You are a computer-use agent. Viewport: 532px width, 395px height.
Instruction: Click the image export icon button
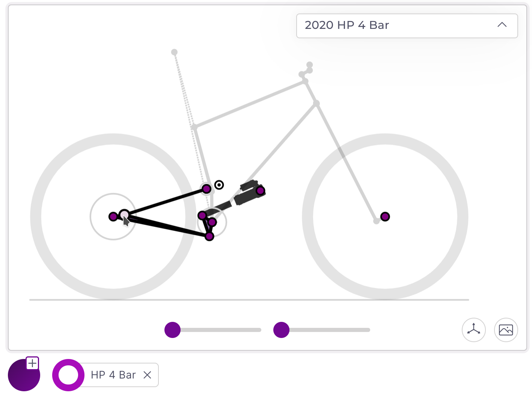[x=506, y=330]
